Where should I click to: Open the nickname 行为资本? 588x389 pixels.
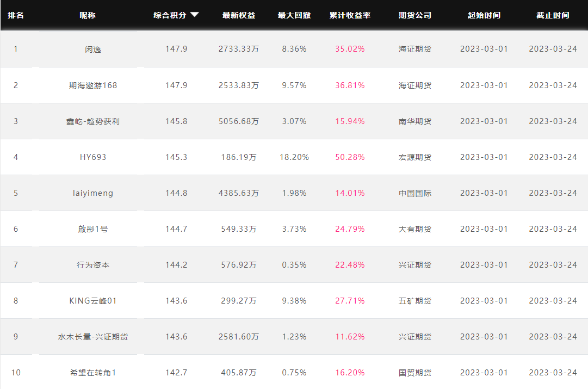click(x=93, y=265)
